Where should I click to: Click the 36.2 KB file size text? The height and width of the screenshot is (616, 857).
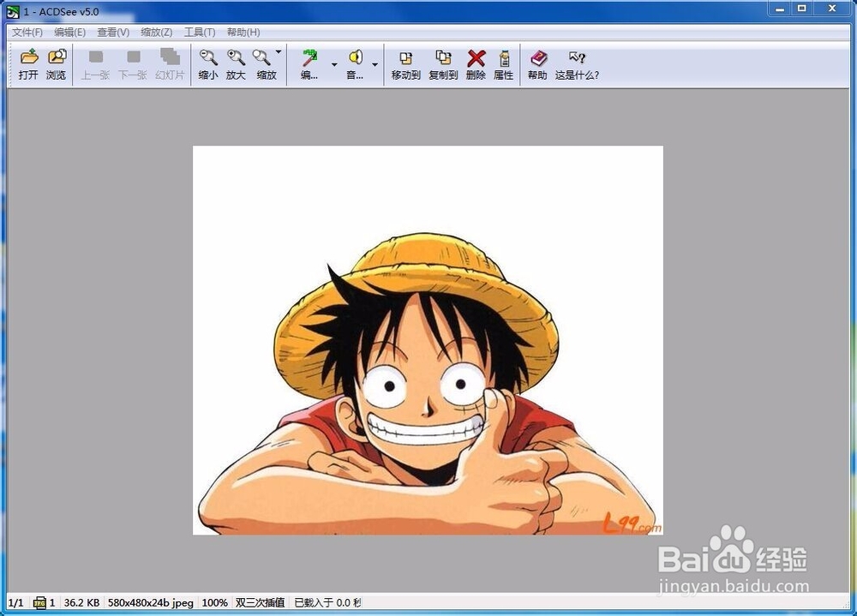click(81, 603)
